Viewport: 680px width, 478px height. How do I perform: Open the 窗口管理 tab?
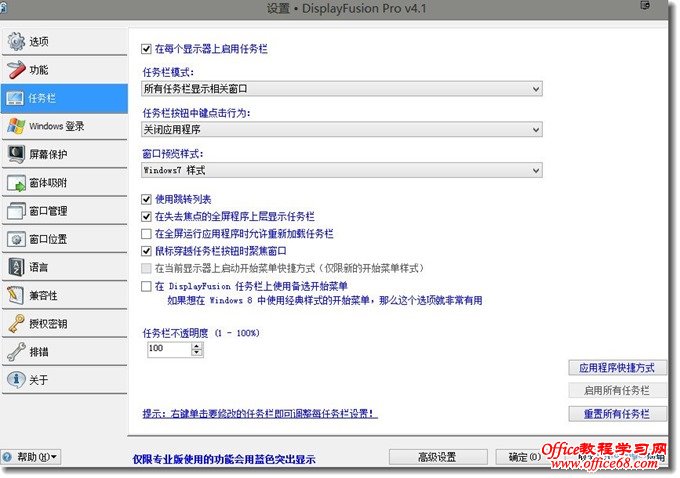[x=65, y=211]
